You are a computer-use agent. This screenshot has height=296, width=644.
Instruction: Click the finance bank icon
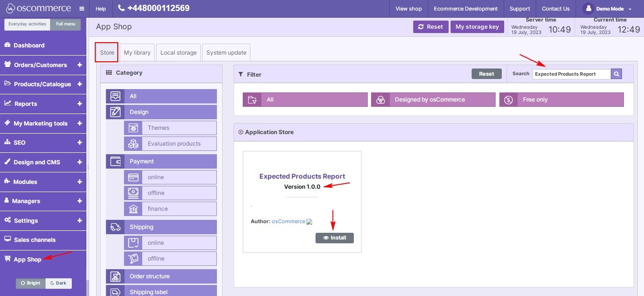pos(134,209)
